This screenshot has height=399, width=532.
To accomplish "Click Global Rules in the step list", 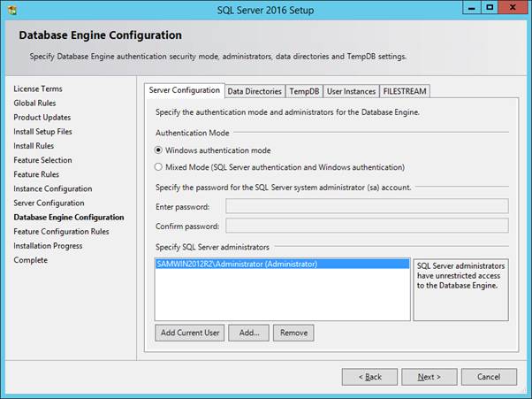I will 34,103.
